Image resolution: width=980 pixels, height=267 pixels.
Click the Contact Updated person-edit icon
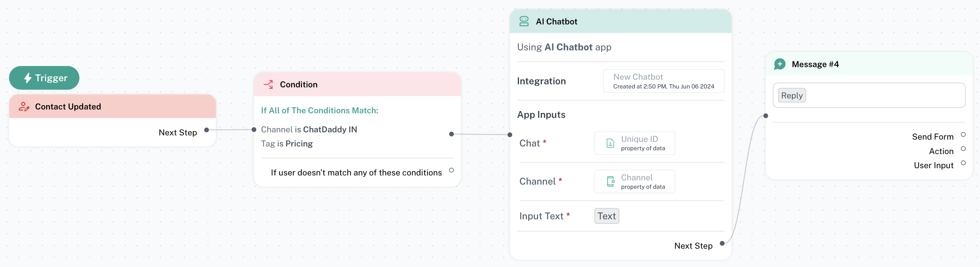[24, 107]
